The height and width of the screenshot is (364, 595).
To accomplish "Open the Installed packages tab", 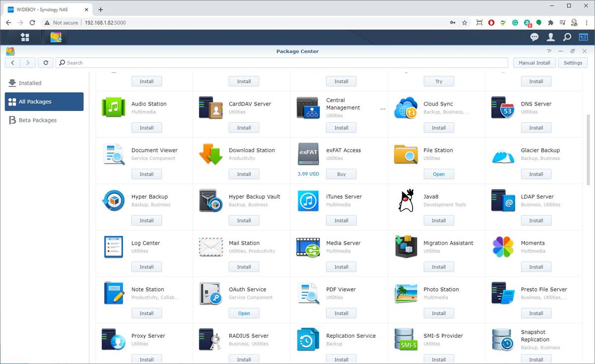I will 44,83.
